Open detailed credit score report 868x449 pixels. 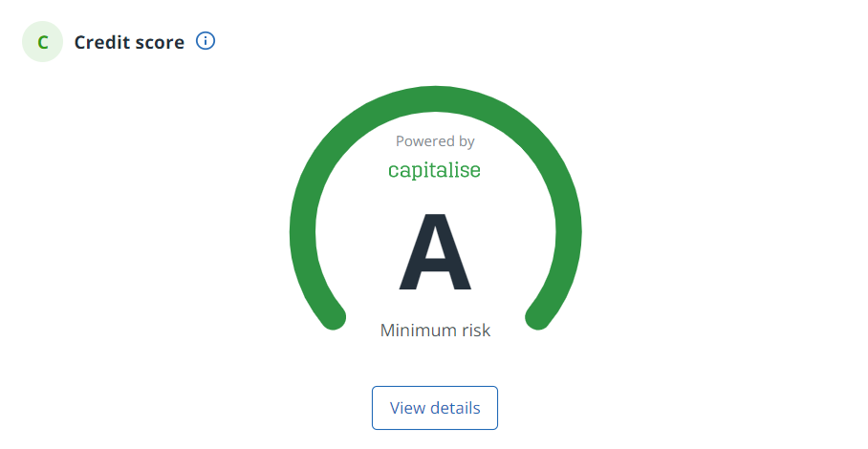[x=435, y=408]
